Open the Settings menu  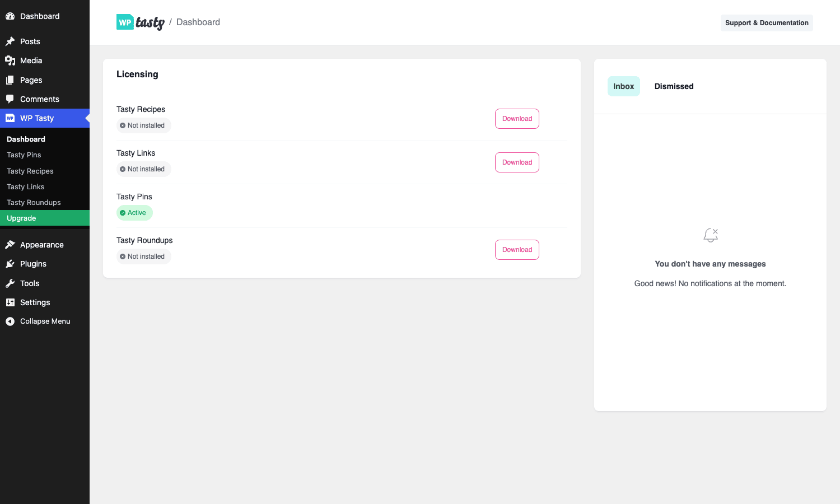click(x=45, y=302)
